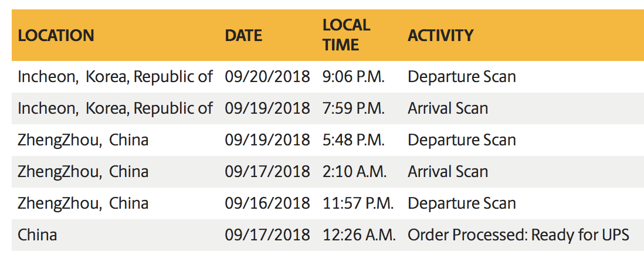Click the China location in last row
Viewport: 644px width, 265px height.
[37, 235]
